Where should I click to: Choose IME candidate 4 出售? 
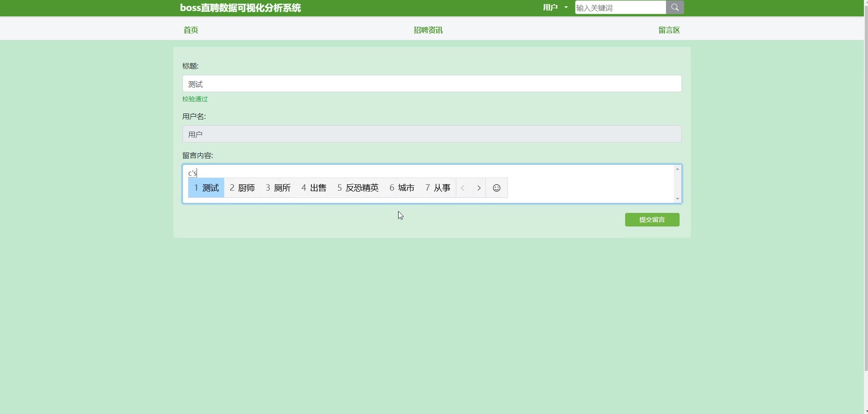coord(314,188)
